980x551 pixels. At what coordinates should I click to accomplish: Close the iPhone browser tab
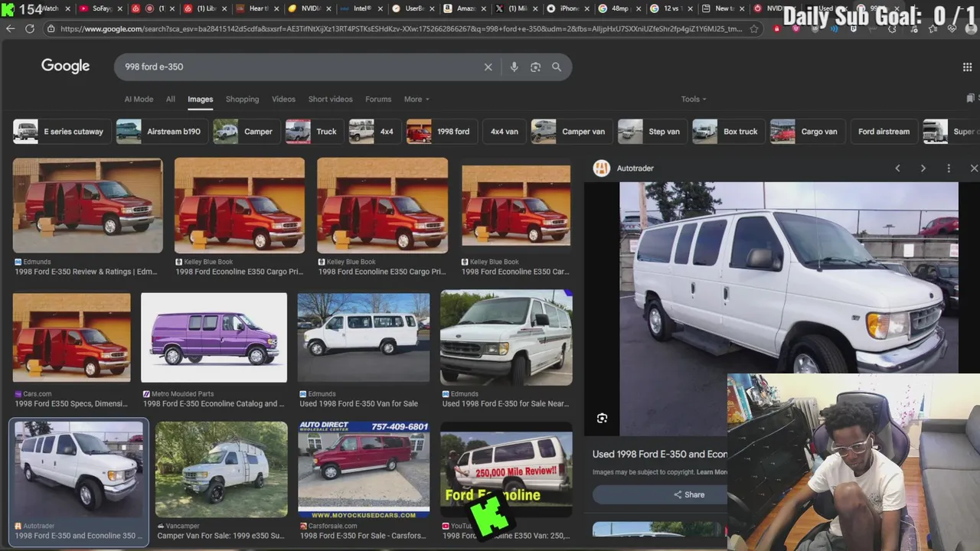pos(586,8)
